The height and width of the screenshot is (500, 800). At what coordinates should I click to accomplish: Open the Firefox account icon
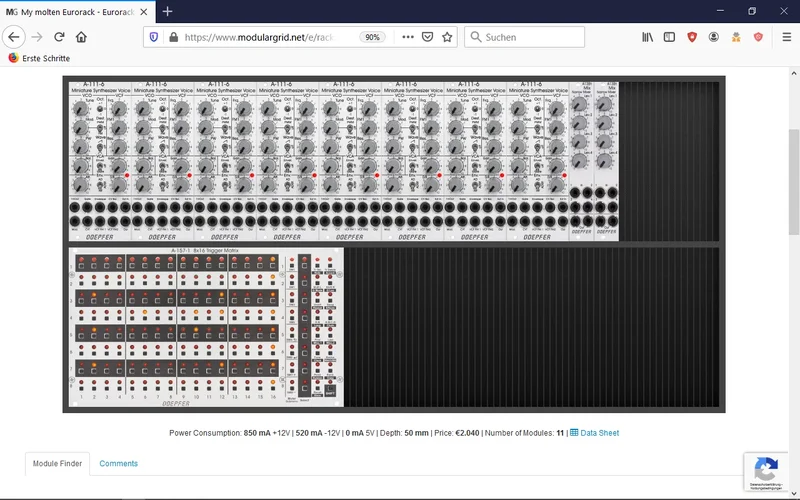[713, 37]
